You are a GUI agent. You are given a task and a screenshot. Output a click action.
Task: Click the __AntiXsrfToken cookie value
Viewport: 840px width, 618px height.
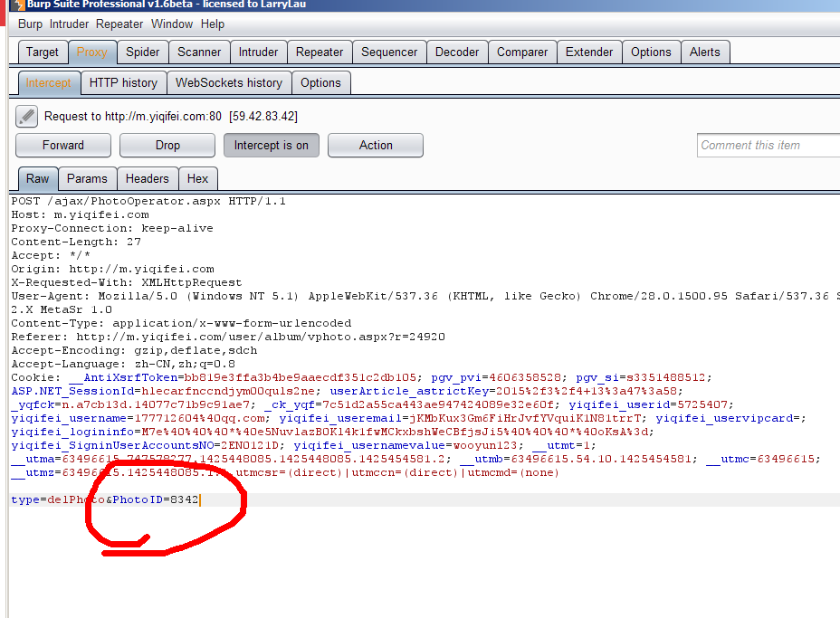(301, 377)
